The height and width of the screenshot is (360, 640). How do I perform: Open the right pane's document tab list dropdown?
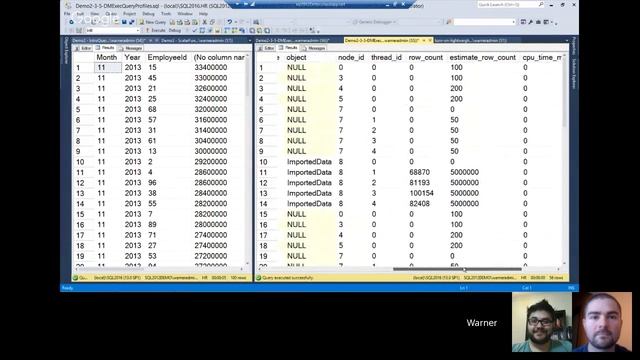(x=567, y=40)
